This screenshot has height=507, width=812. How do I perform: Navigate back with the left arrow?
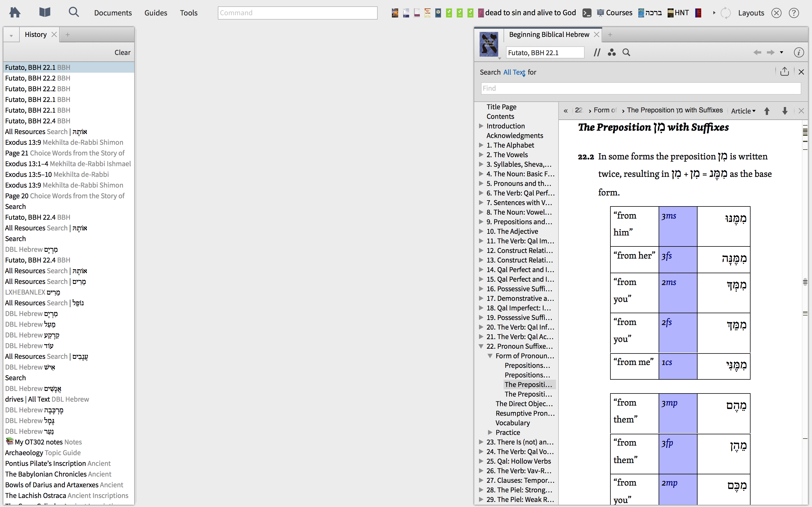coord(757,53)
